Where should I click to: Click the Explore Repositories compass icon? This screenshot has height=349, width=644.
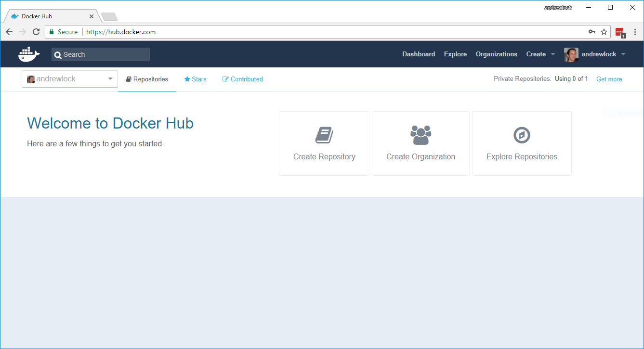tap(522, 135)
